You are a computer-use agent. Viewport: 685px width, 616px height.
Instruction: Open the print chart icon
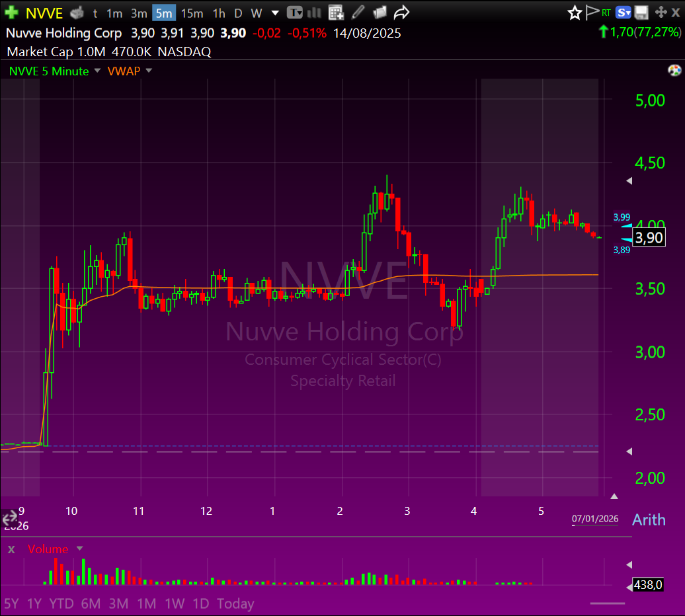(77, 13)
